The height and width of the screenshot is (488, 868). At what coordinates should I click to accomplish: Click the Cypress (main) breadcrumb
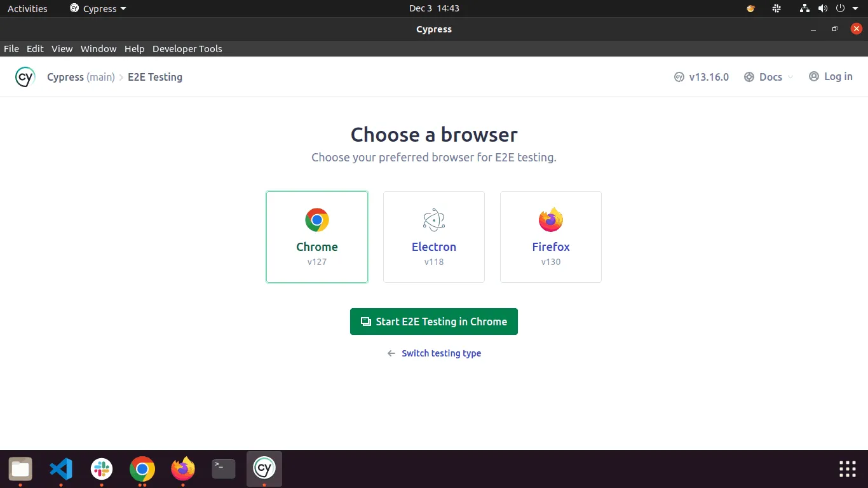click(81, 77)
